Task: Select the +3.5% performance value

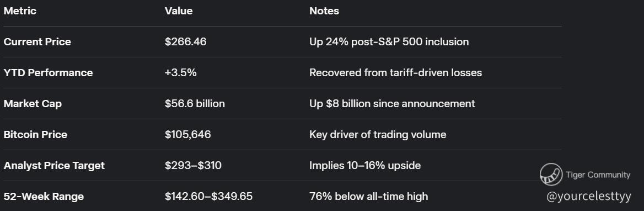Action: tap(181, 73)
